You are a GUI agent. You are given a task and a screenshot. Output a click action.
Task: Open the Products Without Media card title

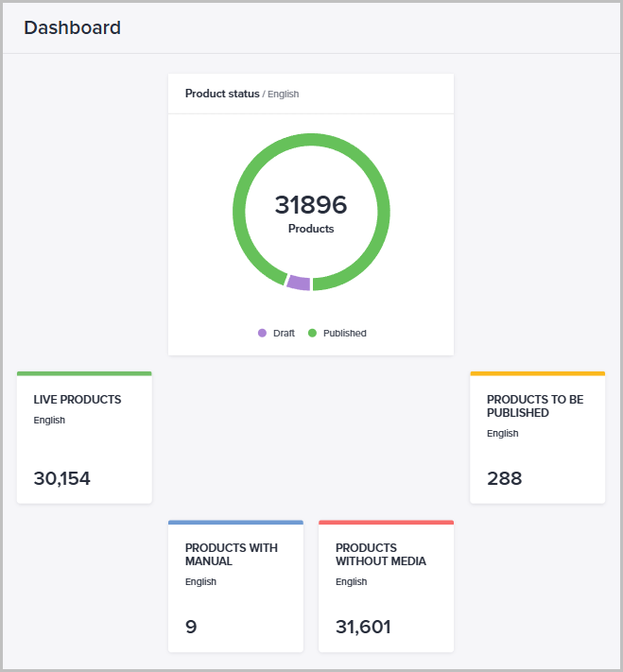pyautogui.click(x=381, y=555)
